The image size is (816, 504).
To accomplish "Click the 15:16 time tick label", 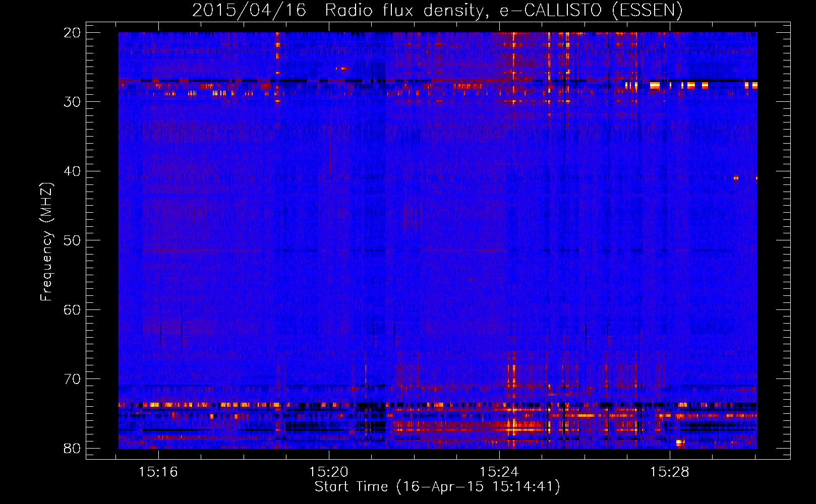I will (158, 472).
